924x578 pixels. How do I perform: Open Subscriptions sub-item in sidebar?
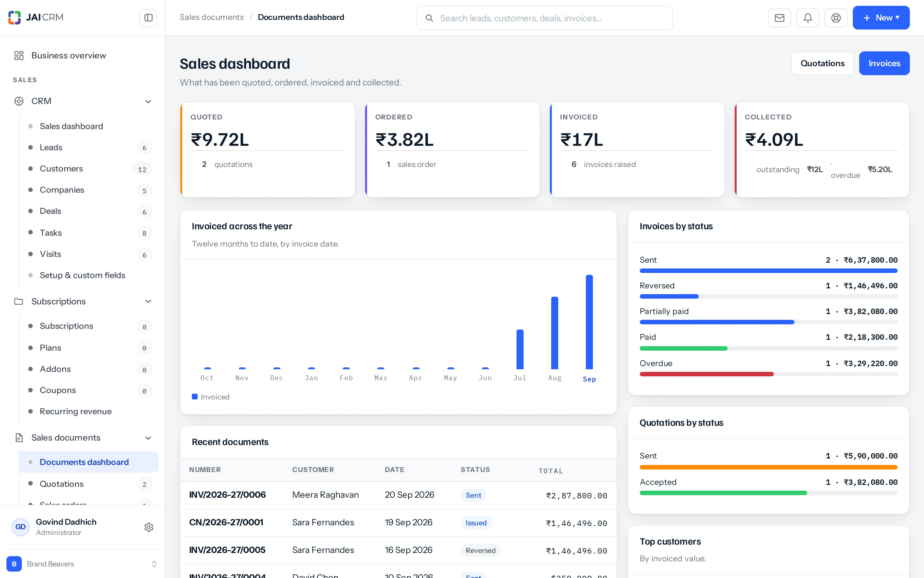(89, 326)
